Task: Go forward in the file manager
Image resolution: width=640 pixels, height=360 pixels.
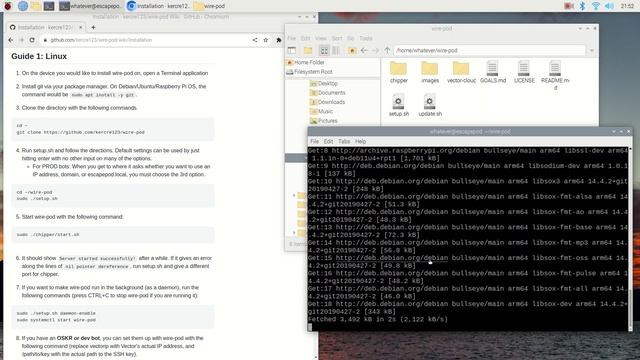Action: click(376, 50)
